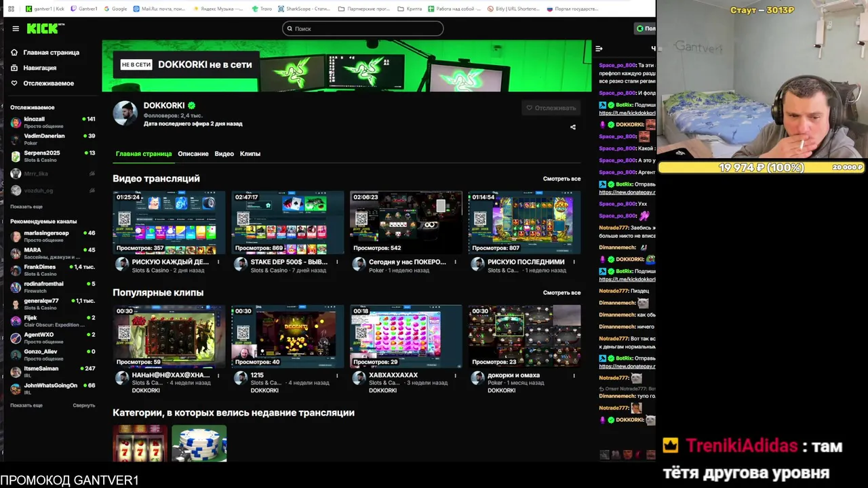
Task: Play the ХАВХАХХАХАХ clip thumbnail
Action: [x=406, y=337]
